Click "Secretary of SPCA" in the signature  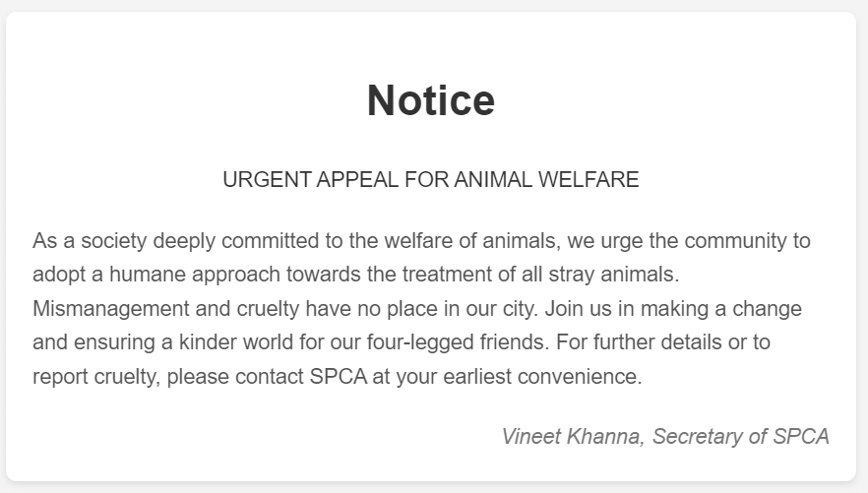741,437
